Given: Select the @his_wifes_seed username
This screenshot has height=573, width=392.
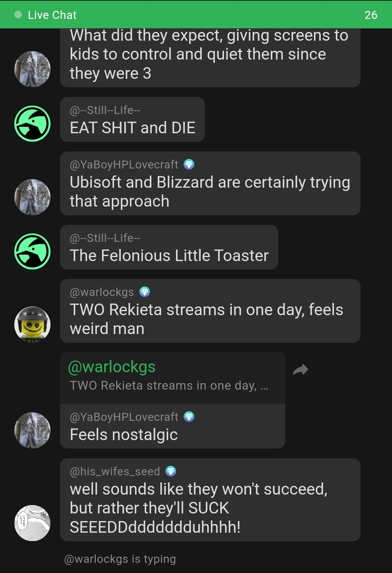Looking at the screenshot, I should (115, 471).
